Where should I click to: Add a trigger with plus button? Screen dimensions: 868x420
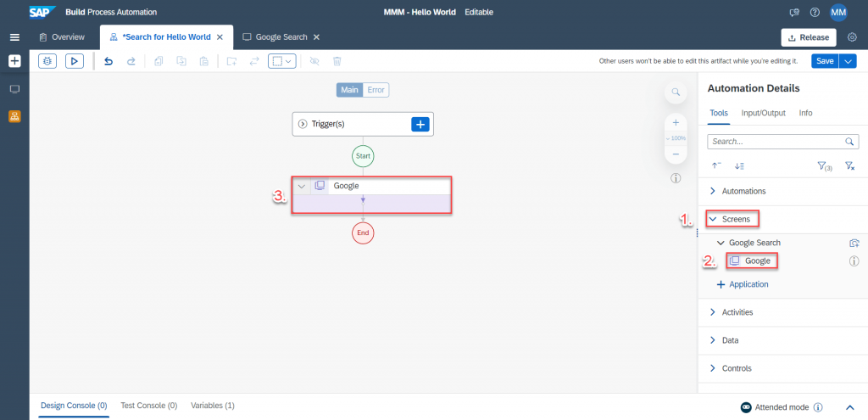[420, 124]
